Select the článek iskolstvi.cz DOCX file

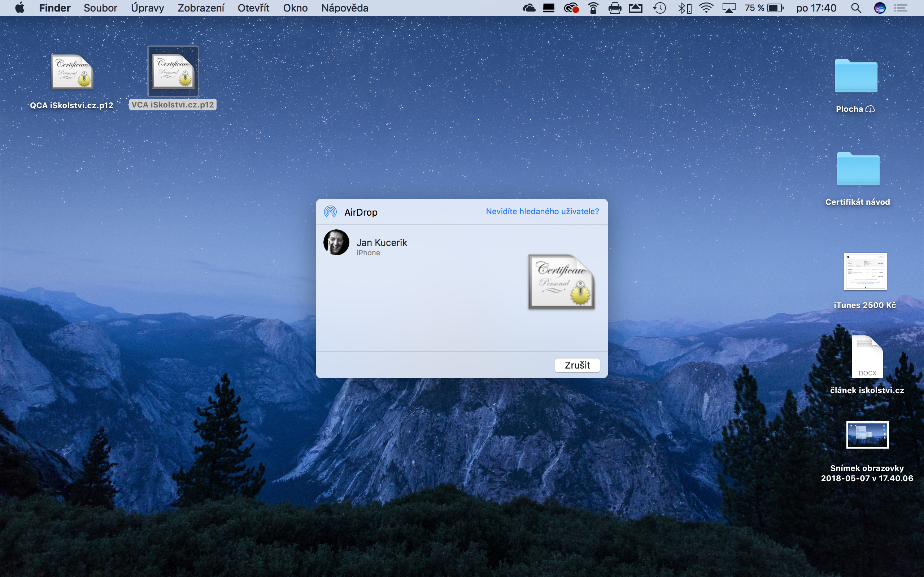[x=867, y=357]
